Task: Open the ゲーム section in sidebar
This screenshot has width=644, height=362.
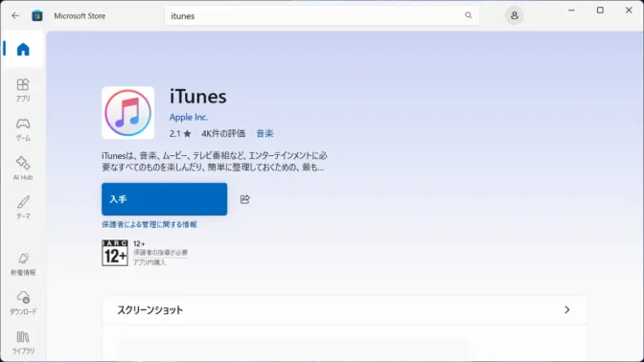Action: click(x=23, y=129)
